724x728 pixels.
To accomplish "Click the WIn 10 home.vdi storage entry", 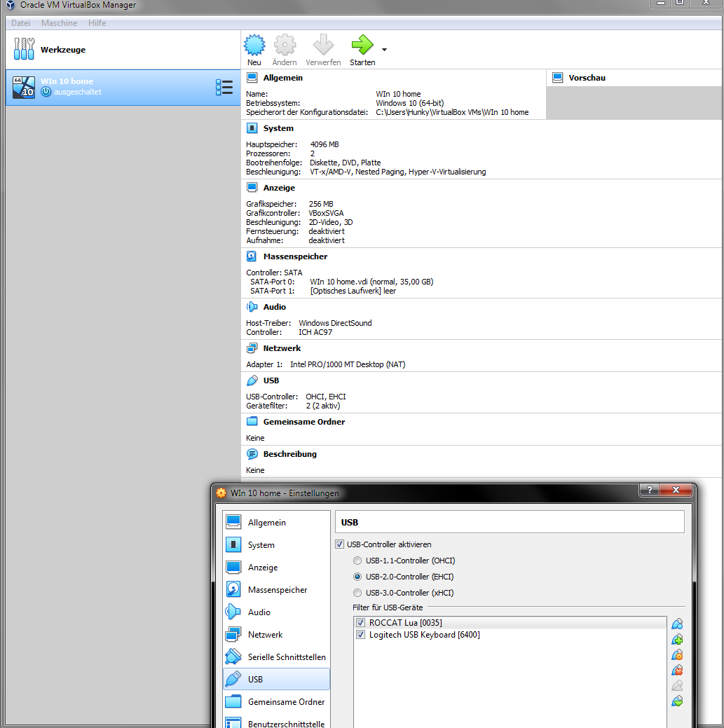I will coord(371,282).
